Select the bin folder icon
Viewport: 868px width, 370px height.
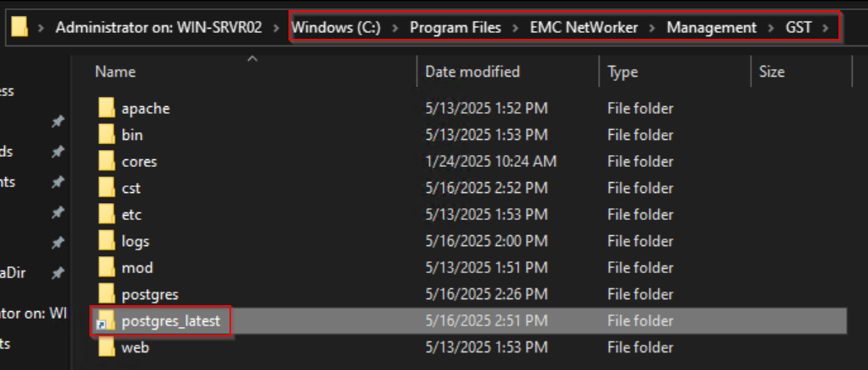[106, 134]
